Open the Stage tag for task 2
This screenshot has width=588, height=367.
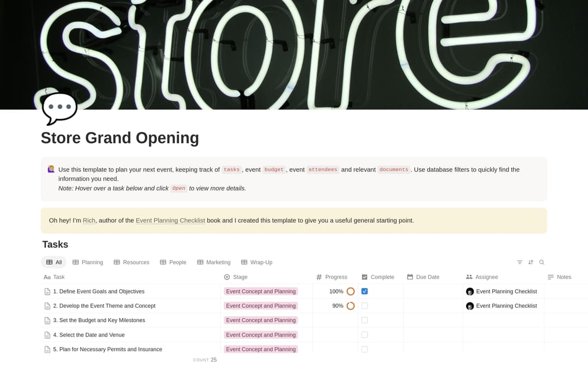click(261, 306)
